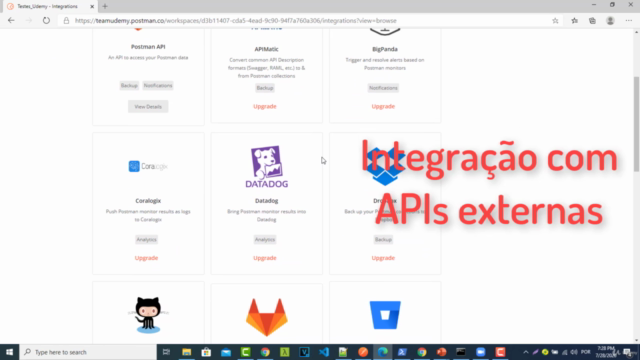The width and height of the screenshot is (640, 360).
Task: Click Upgrade under Datadog
Action: click(x=264, y=258)
